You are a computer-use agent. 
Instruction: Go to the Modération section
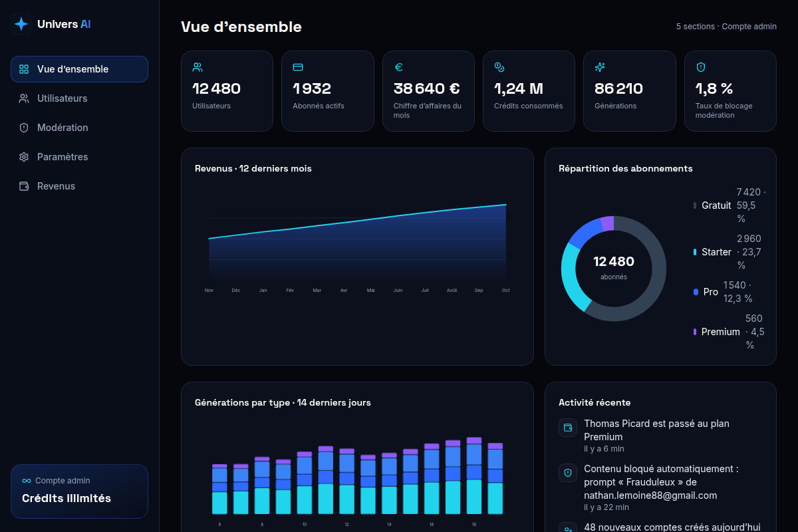(79, 128)
